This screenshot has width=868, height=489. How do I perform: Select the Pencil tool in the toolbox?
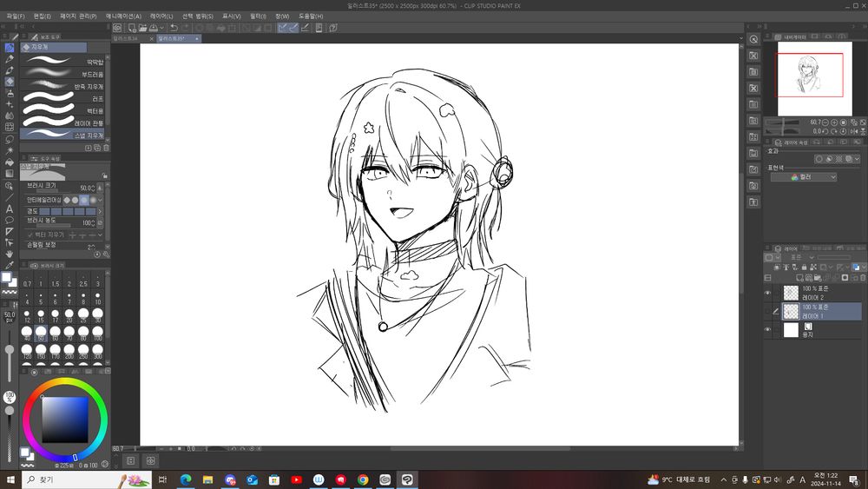pyautogui.click(x=10, y=59)
